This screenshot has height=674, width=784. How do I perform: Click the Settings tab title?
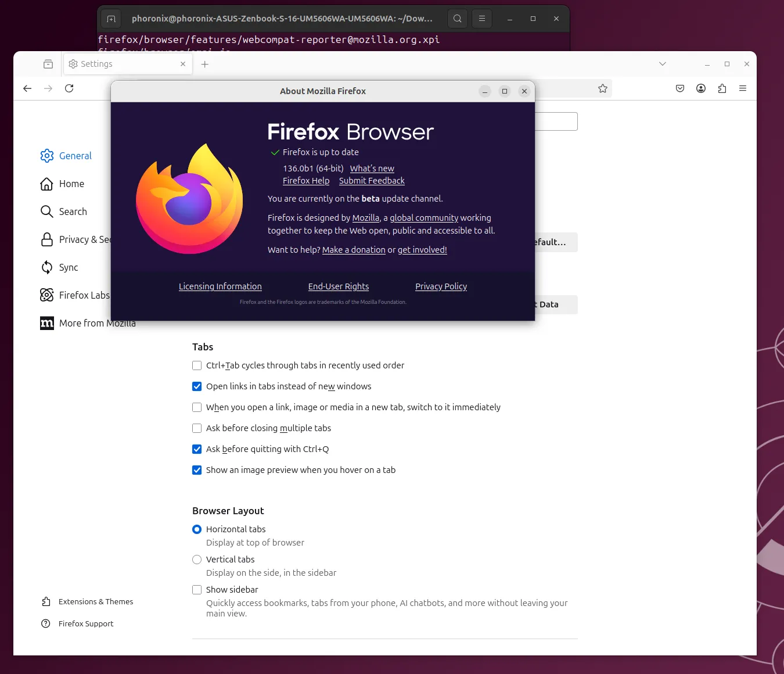tap(96, 64)
